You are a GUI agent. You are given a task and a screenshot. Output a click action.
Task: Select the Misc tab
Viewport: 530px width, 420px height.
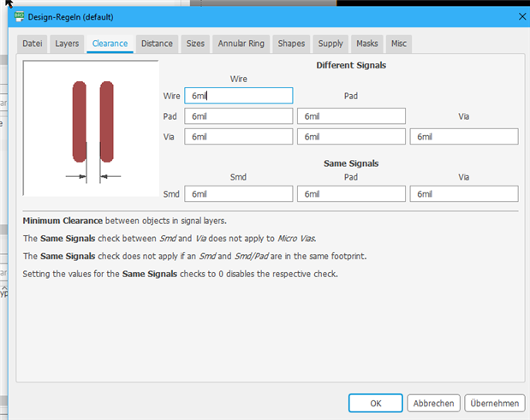click(x=399, y=44)
